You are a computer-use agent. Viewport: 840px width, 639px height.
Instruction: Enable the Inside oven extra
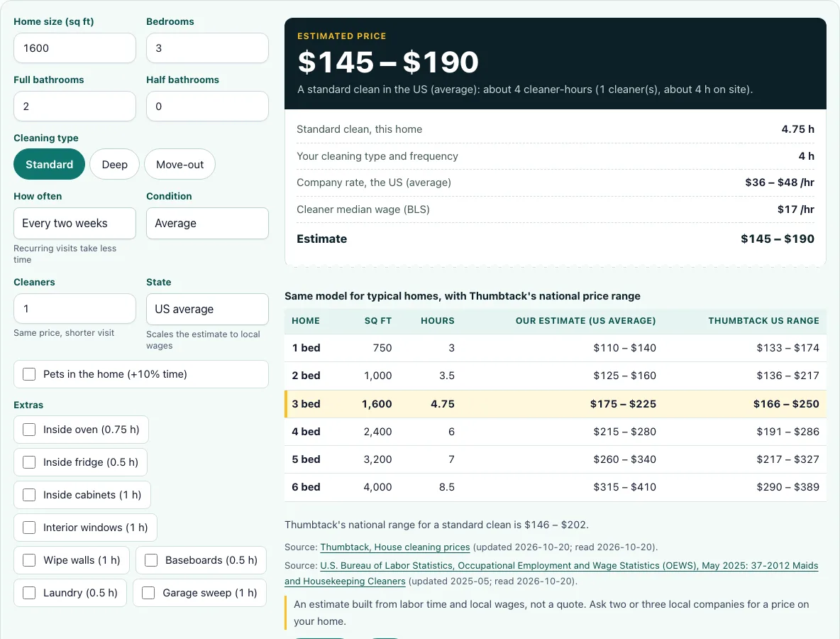(x=29, y=430)
